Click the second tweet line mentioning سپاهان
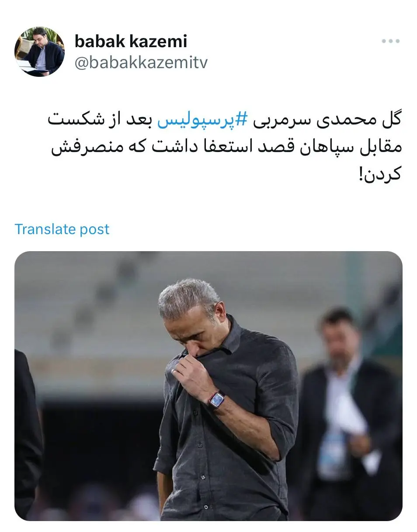Viewport: 417px width, 532px height. pos(226,147)
